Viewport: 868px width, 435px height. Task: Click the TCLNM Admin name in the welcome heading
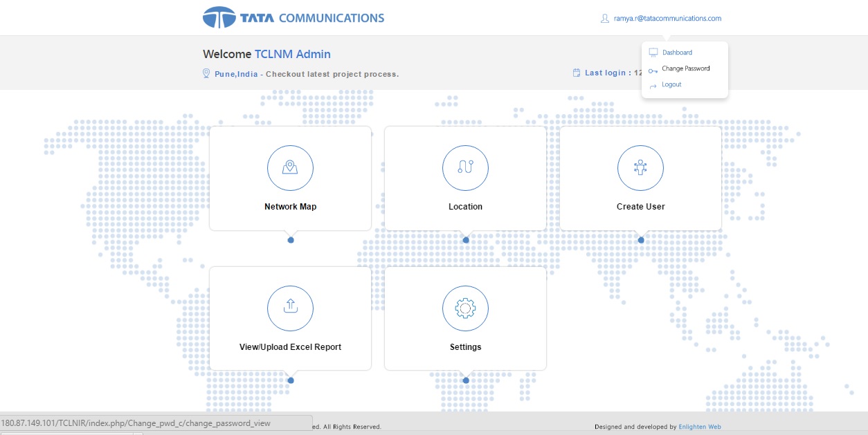coord(292,54)
